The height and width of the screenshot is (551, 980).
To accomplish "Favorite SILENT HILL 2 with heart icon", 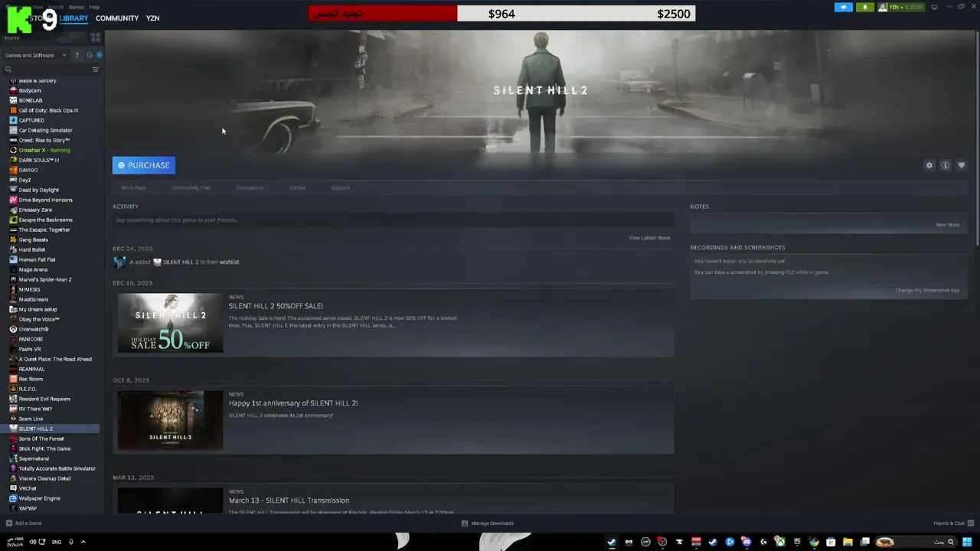I will 962,165.
